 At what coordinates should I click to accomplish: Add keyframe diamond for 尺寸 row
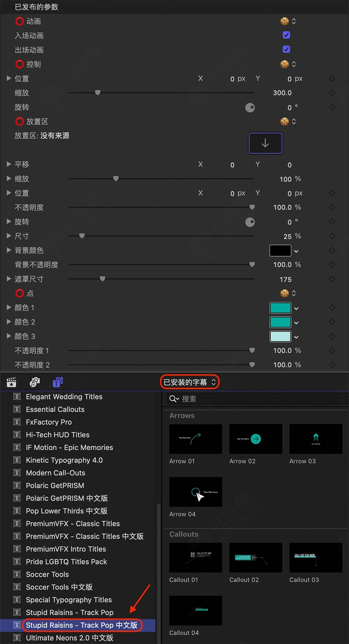[x=332, y=236]
